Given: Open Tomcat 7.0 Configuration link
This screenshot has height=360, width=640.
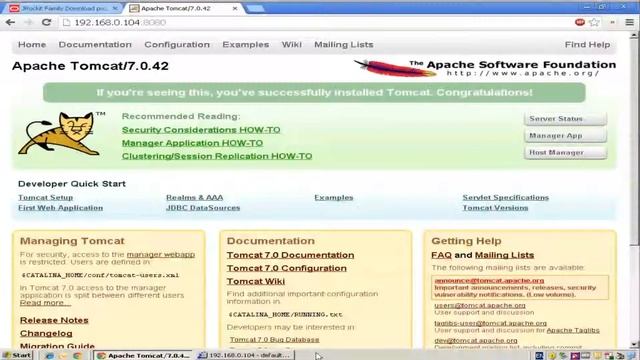Looking at the screenshot, I should pyautogui.click(x=287, y=268).
